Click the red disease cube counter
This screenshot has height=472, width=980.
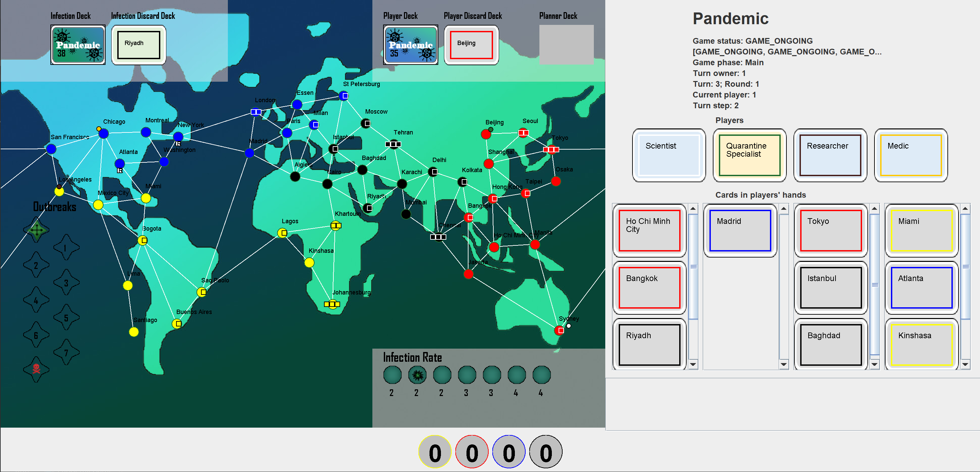(472, 452)
